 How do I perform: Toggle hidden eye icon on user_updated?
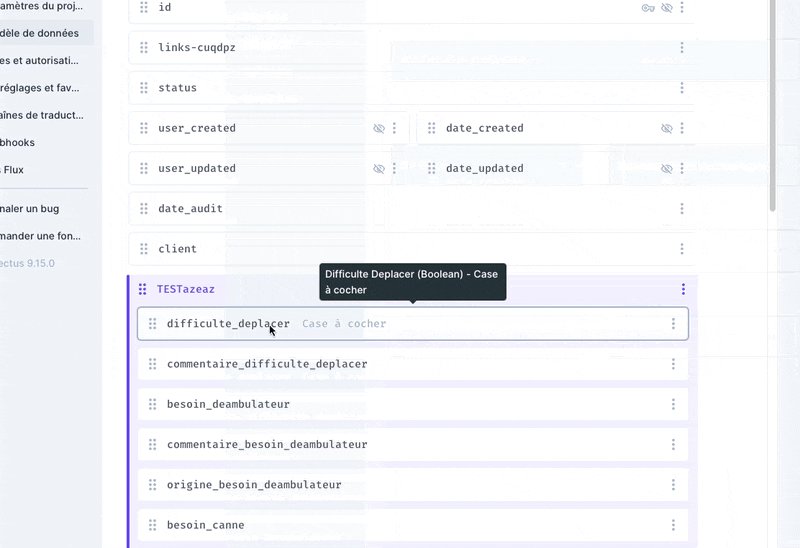(379, 168)
